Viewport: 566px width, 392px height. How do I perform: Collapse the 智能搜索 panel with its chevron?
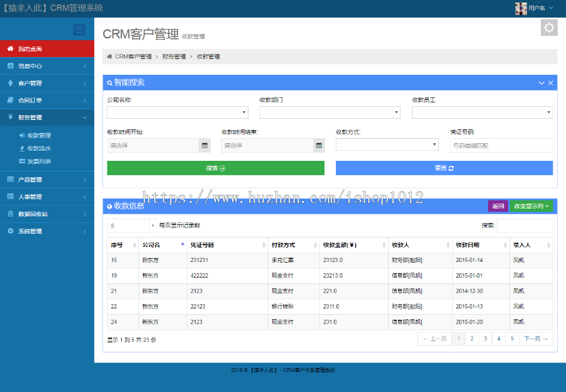click(x=541, y=83)
